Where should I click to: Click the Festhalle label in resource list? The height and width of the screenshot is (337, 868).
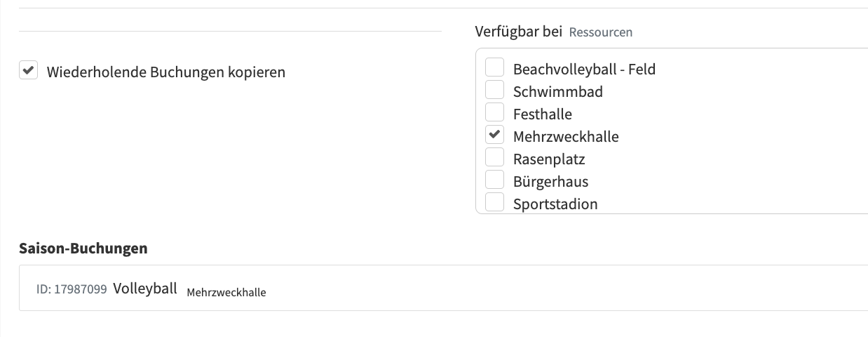[542, 114]
